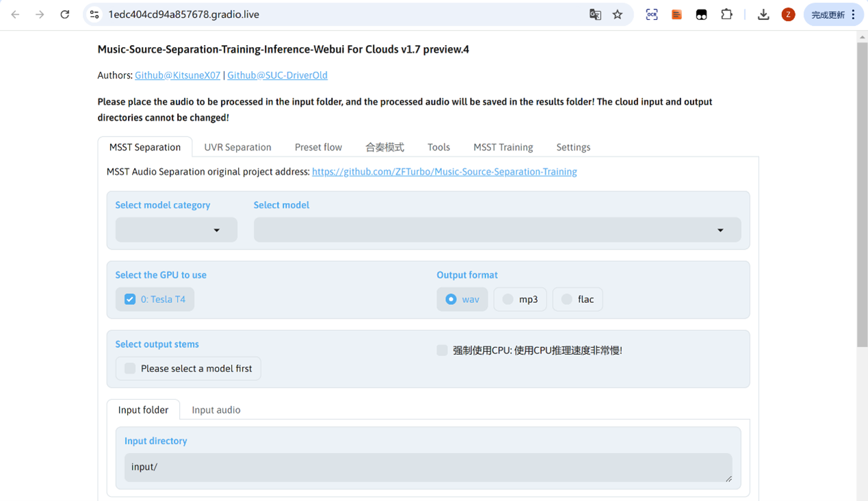Open the OCR extension icon
This screenshot has width=868, height=501.
[651, 14]
